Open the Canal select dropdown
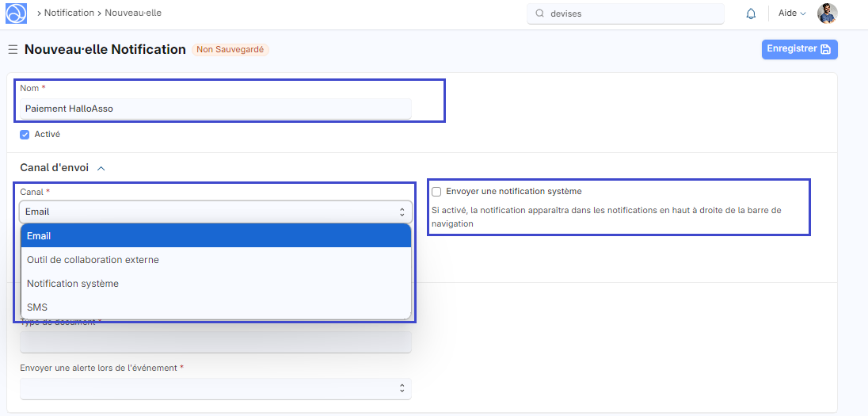868x416 pixels. coord(215,212)
